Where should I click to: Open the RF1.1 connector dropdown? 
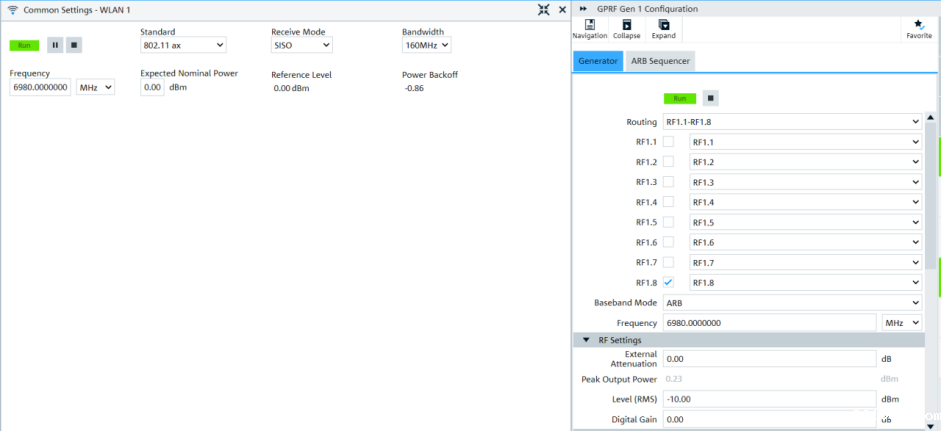coord(805,142)
